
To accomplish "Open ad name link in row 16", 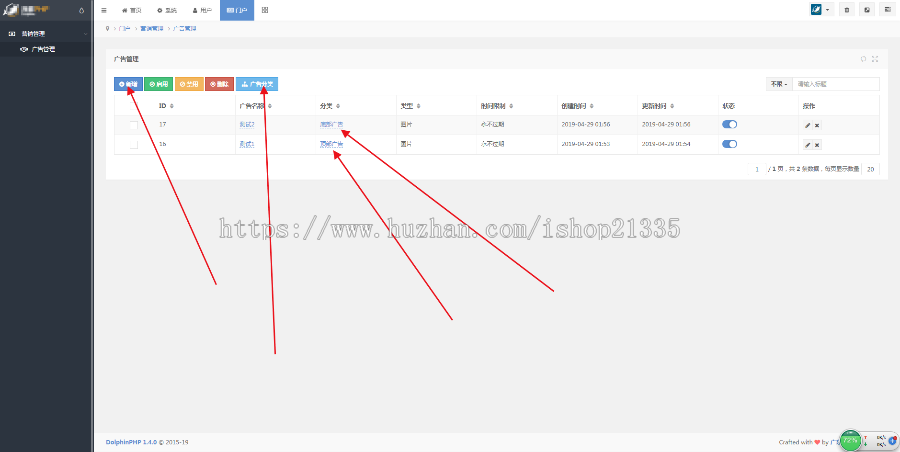I will coord(247,145).
